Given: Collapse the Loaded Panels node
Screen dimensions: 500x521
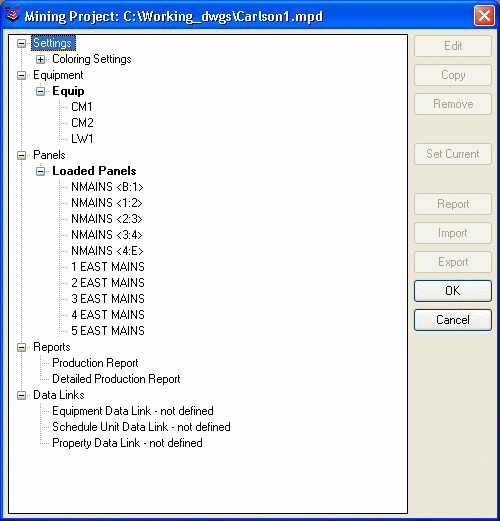Looking at the screenshot, I should coord(40,171).
